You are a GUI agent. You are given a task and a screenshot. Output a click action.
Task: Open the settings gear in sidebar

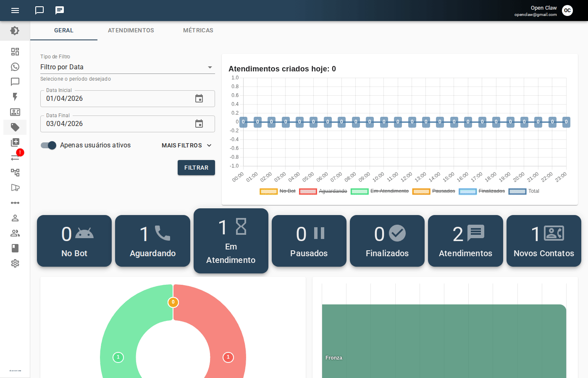point(15,263)
